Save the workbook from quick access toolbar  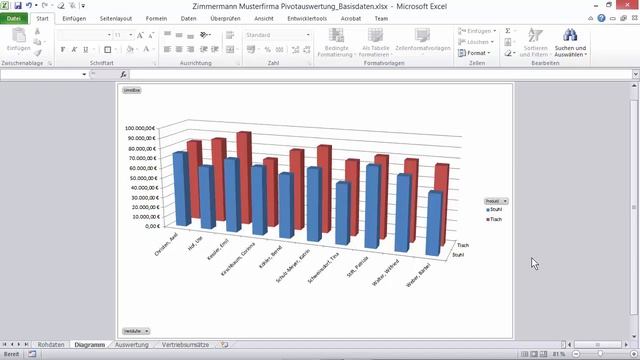pos(18,6)
